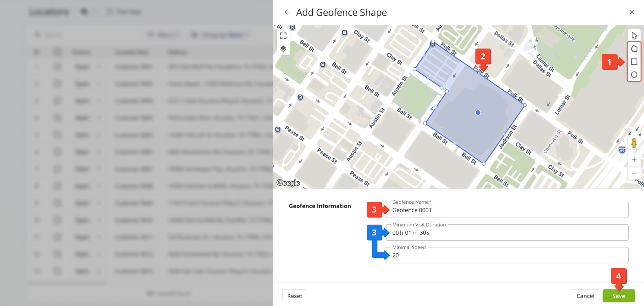This screenshot has height=306, width=644.
Task: Click the Geofence Name input field
Action: point(507,210)
